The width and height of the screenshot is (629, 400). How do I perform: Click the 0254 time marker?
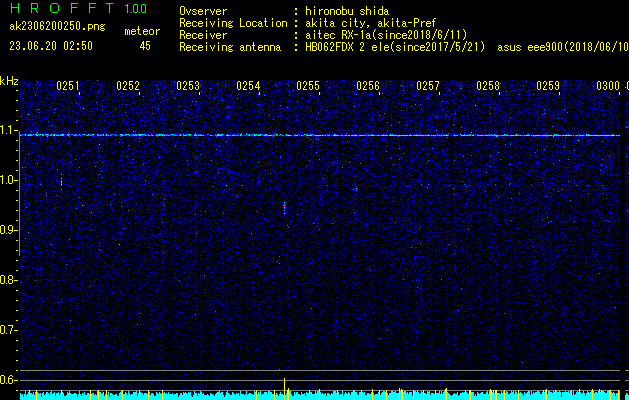point(248,87)
